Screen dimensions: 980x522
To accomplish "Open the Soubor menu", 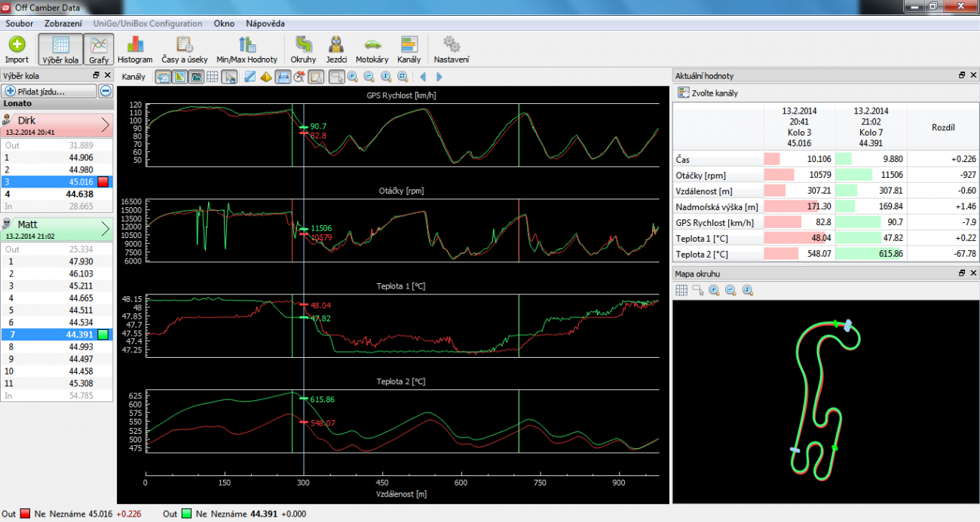I will click(x=20, y=23).
